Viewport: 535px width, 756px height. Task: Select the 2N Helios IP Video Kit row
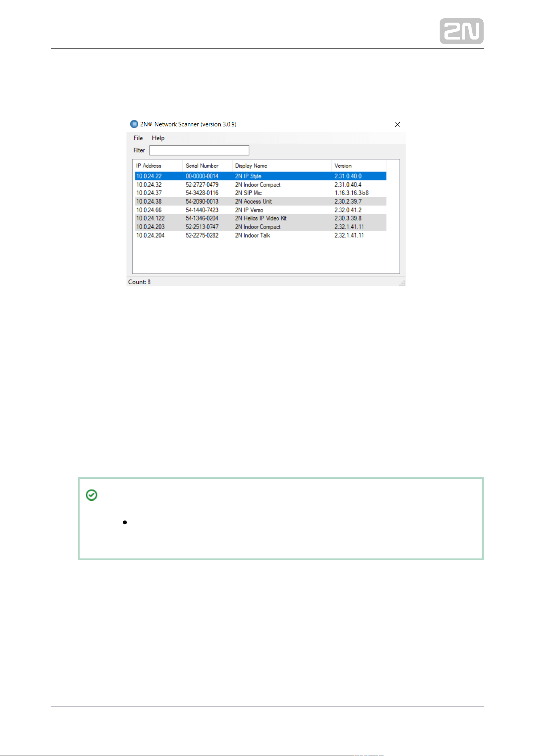coord(261,218)
